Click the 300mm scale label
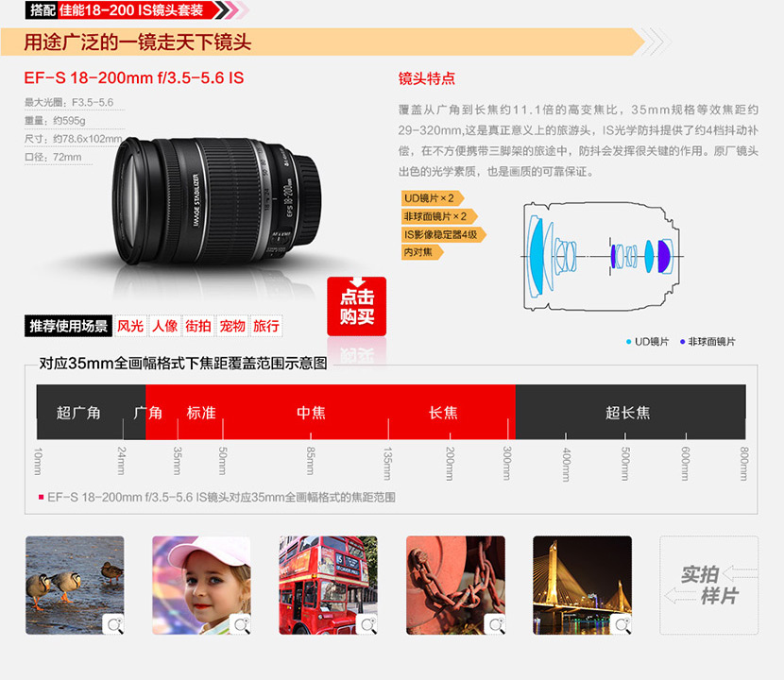This screenshot has width=784, height=680. coord(507,464)
